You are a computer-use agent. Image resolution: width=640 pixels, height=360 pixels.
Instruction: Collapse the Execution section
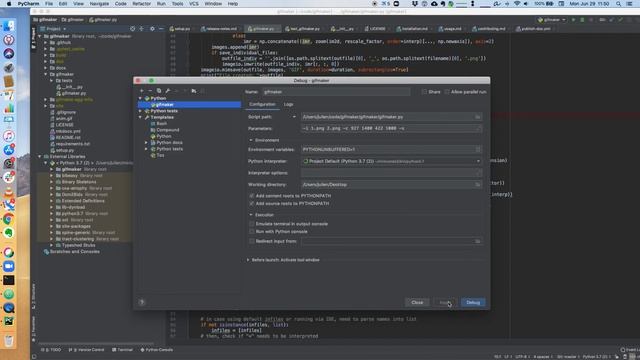[x=251, y=215]
